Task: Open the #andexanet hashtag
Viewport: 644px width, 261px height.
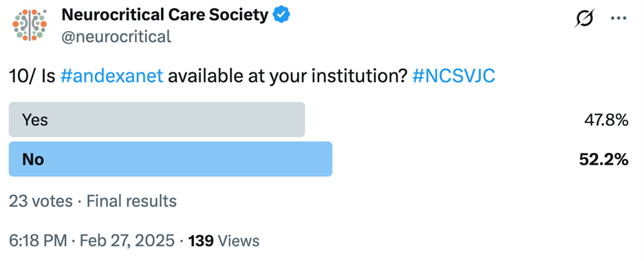Action: pos(111,77)
